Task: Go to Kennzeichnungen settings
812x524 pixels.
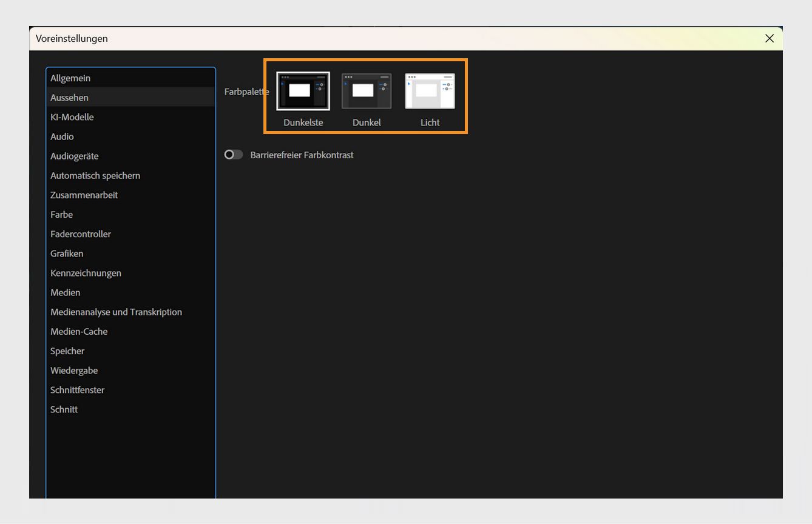Action: coord(130,273)
